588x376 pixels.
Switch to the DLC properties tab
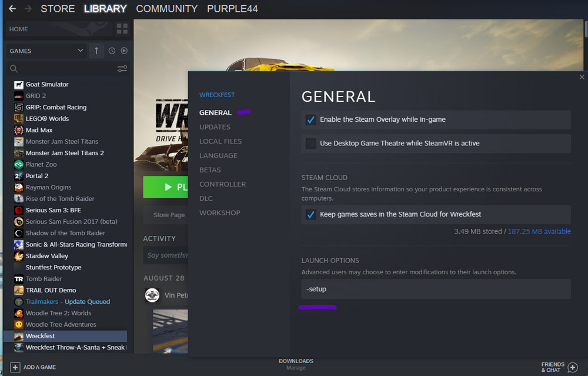pyautogui.click(x=206, y=198)
